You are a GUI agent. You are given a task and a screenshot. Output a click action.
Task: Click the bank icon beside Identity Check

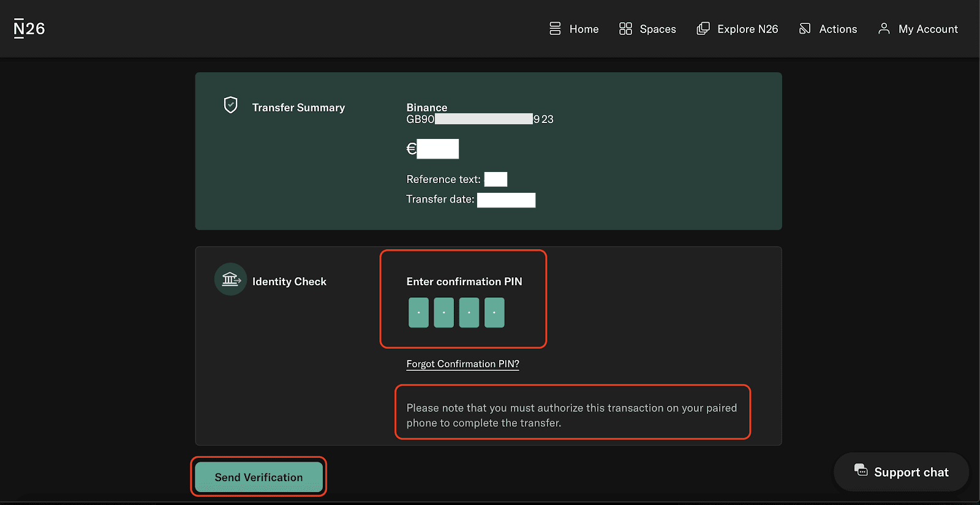click(230, 280)
